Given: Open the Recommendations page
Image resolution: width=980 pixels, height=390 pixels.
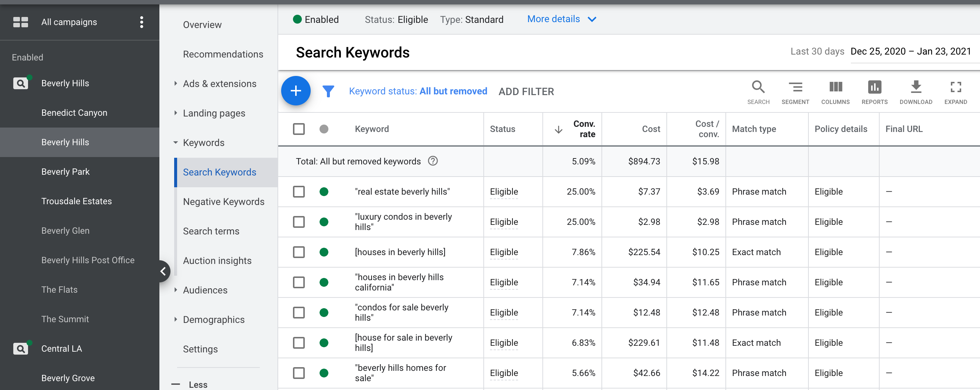Looking at the screenshot, I should 223,54.
